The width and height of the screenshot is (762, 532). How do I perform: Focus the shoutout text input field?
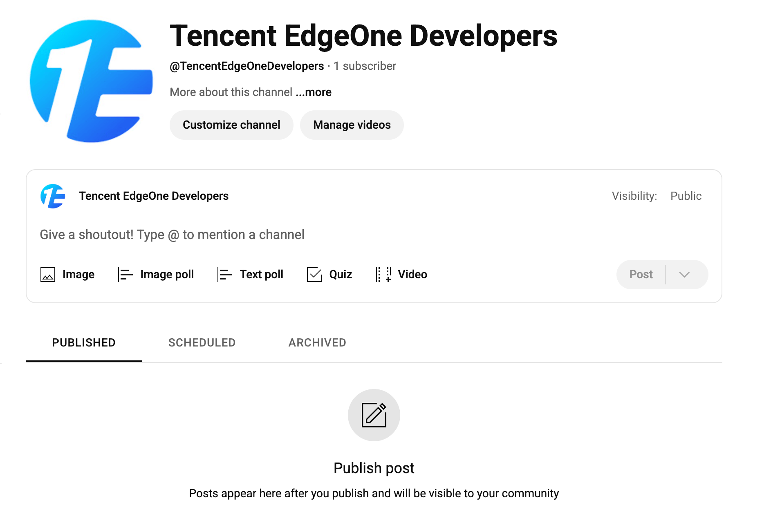click(374, 235)
